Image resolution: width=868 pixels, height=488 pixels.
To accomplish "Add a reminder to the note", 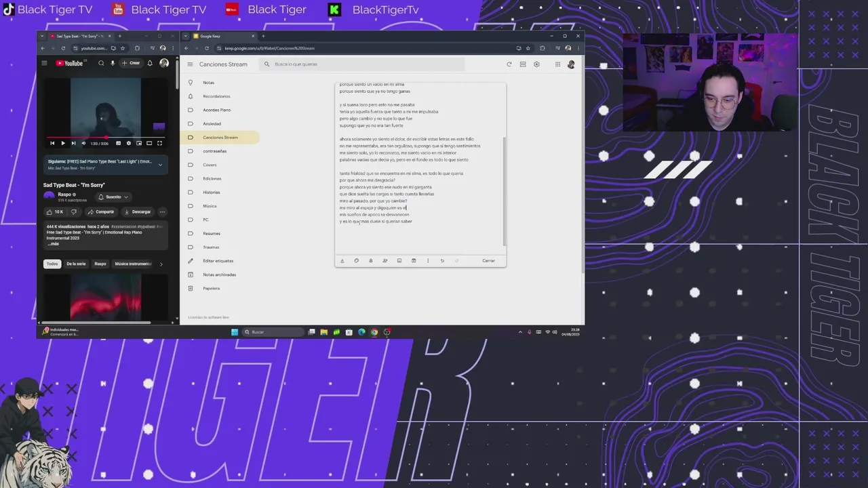I will coord(370,260).
